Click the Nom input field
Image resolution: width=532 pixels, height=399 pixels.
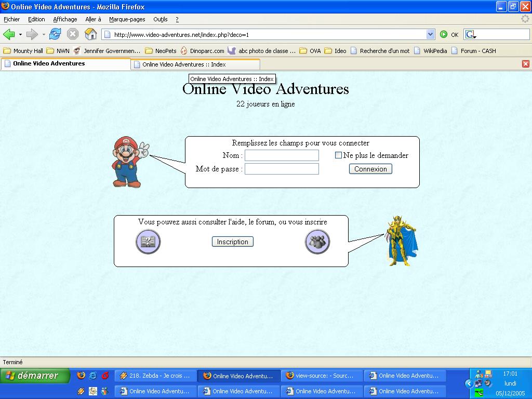pyautogui.click(x=282, y=155)
